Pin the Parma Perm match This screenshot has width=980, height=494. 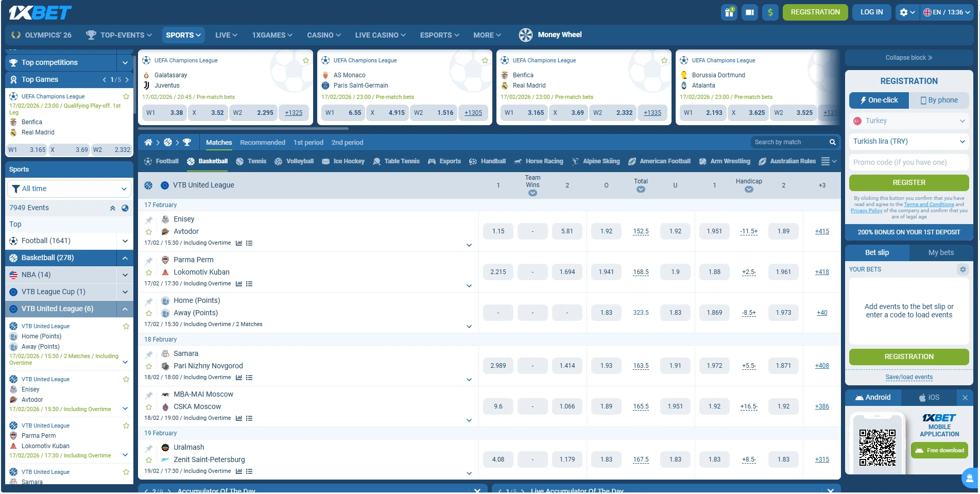(x=149, y=261)
